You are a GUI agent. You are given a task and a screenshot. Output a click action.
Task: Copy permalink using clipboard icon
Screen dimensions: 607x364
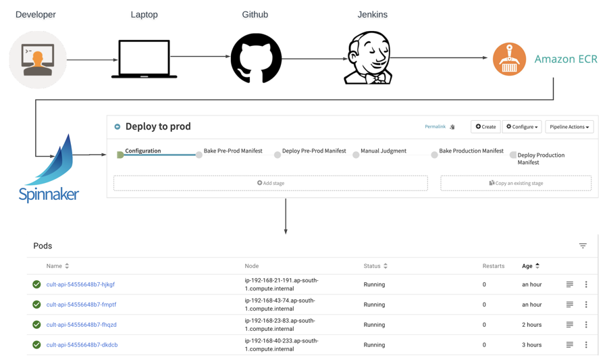tap(452, 127)
